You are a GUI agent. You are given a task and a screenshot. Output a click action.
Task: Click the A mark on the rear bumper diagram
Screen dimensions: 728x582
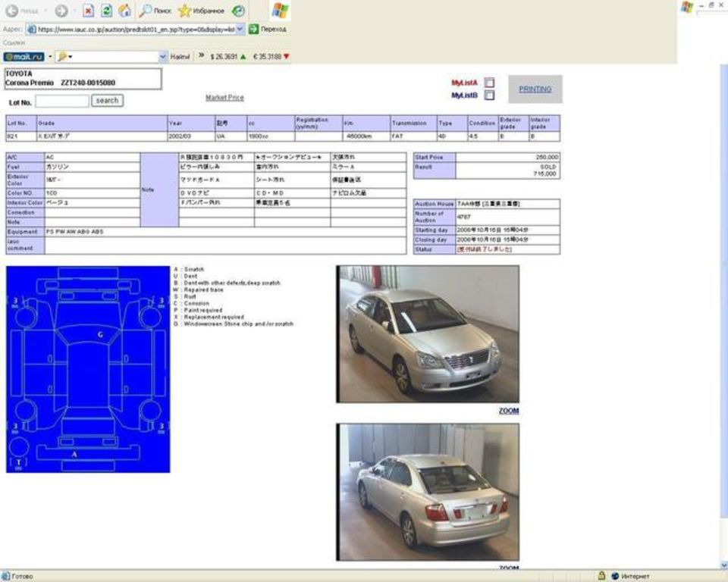(x=74, y=455)
